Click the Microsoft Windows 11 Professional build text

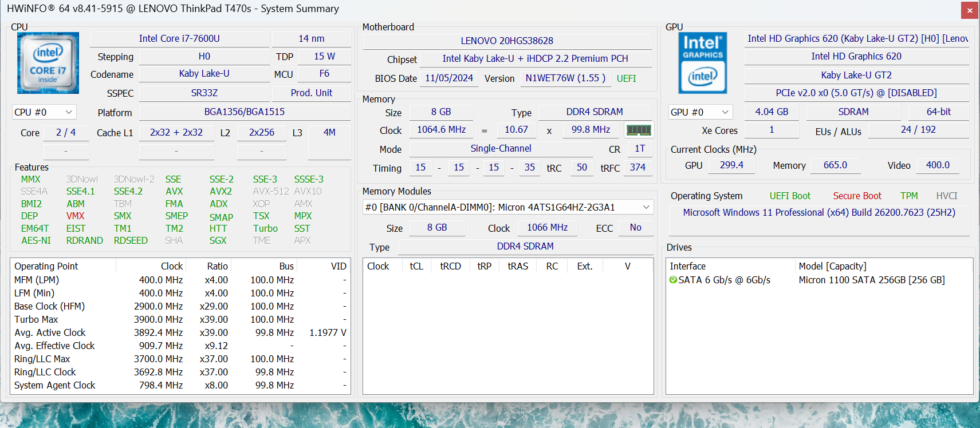click(x=819, y=213)
